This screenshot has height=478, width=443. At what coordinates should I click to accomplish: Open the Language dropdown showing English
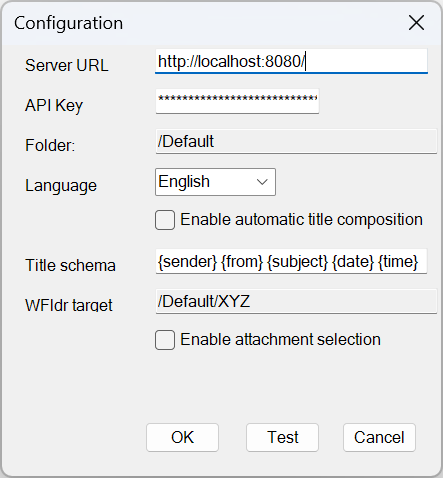[x=215, y=182]
